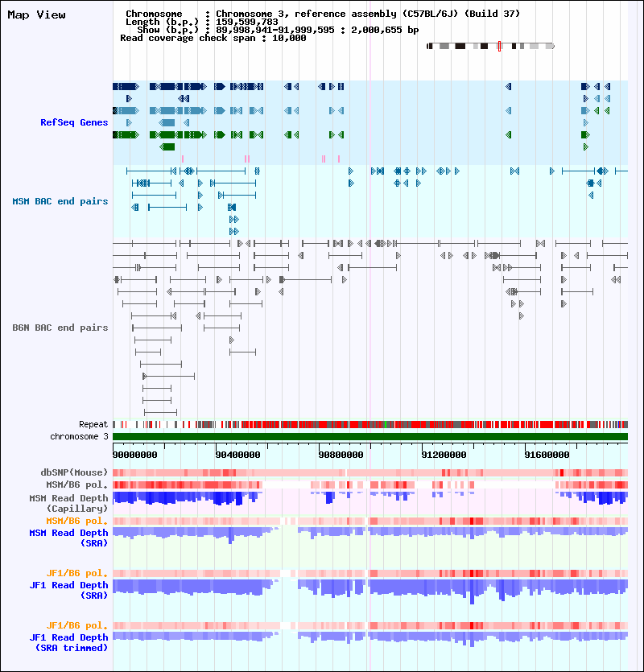
Task: Click the MSM Read Depth (Capillary) histogram
Action: click(x=370, y=498)
